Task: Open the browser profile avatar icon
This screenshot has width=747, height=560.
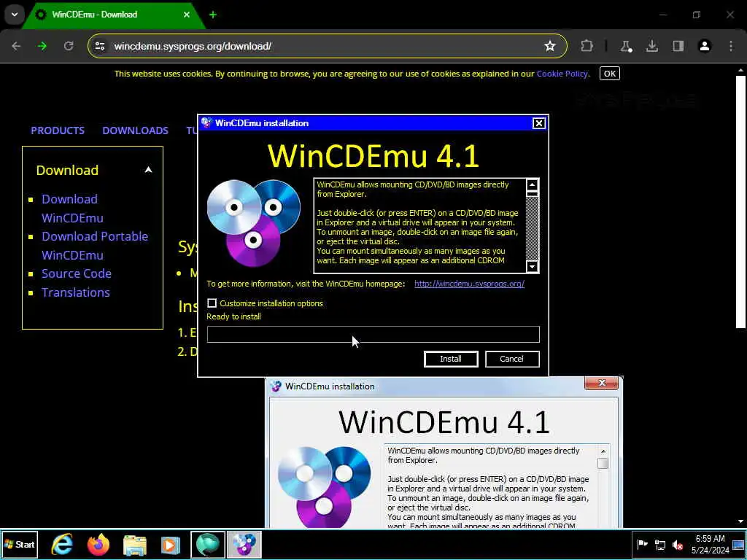Action: click(704, 46)
